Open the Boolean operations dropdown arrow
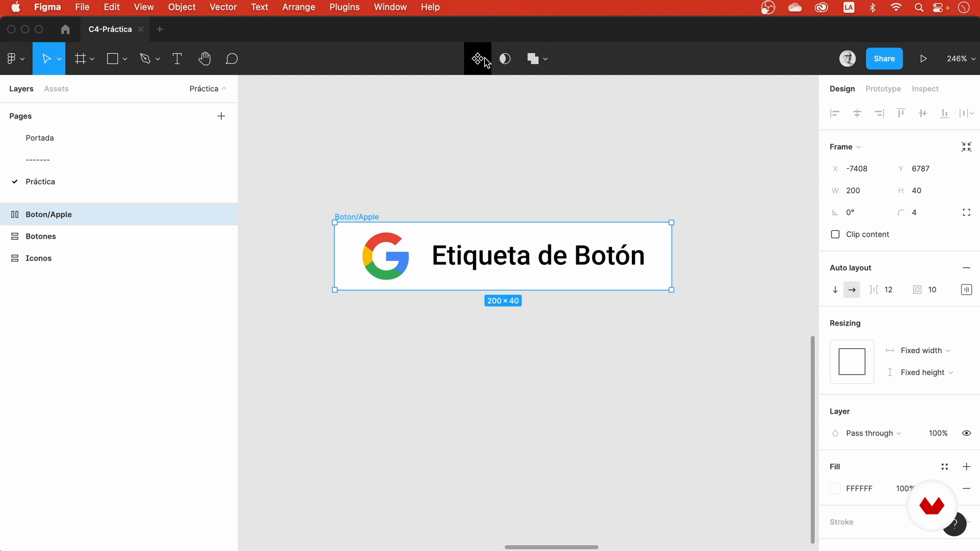Viewport: 980px width, 551px height. [x=546, y=59]
